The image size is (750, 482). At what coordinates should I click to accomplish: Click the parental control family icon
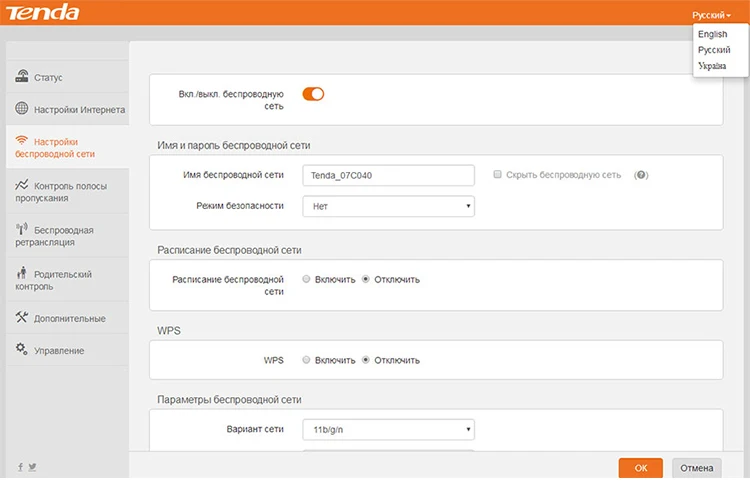(22, 273)
